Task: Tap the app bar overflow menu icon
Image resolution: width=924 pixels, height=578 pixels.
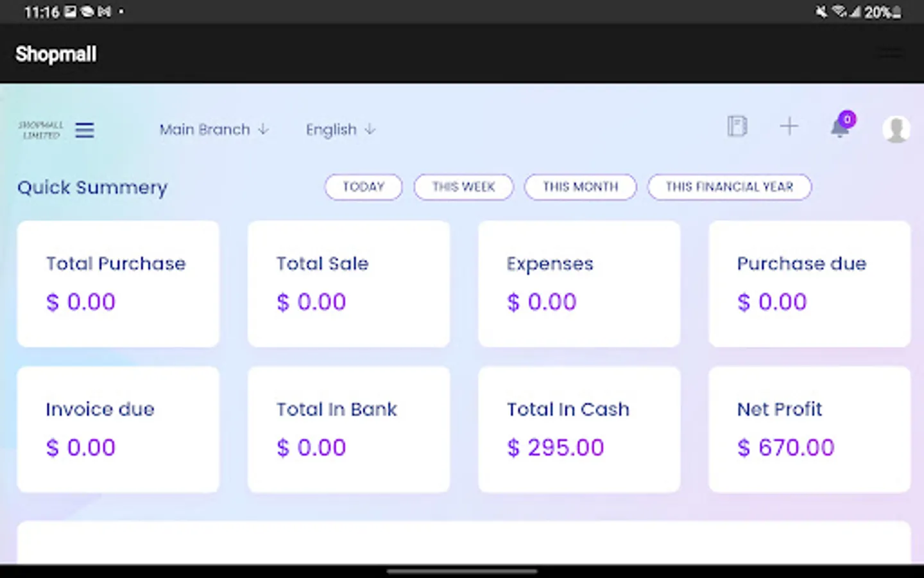Action: pos(890,53)
